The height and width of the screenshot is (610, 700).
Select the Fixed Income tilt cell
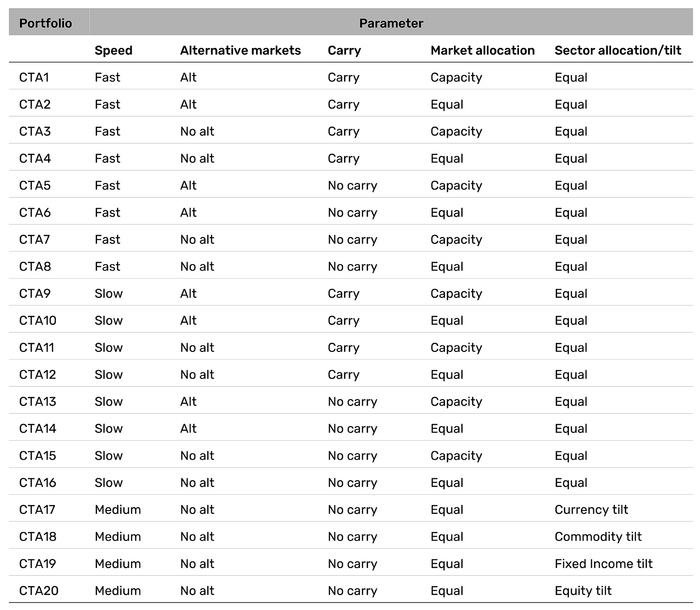tap(603, 564)
